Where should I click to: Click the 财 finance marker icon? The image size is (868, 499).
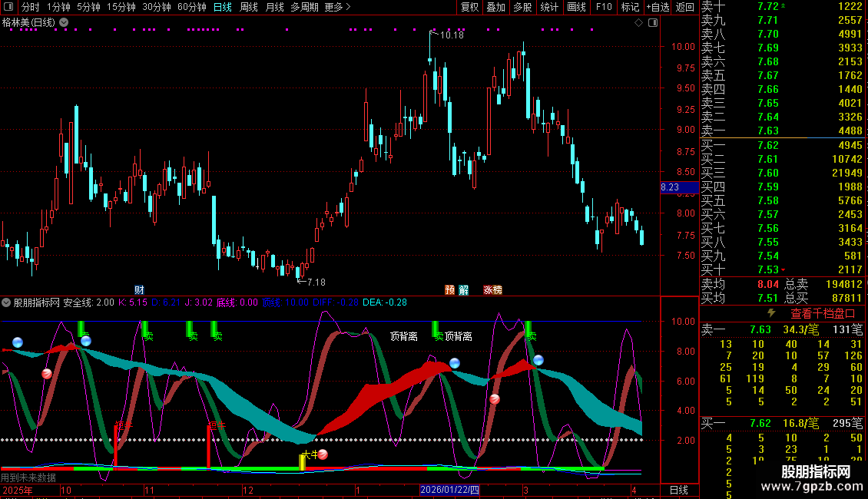[139, 289]
